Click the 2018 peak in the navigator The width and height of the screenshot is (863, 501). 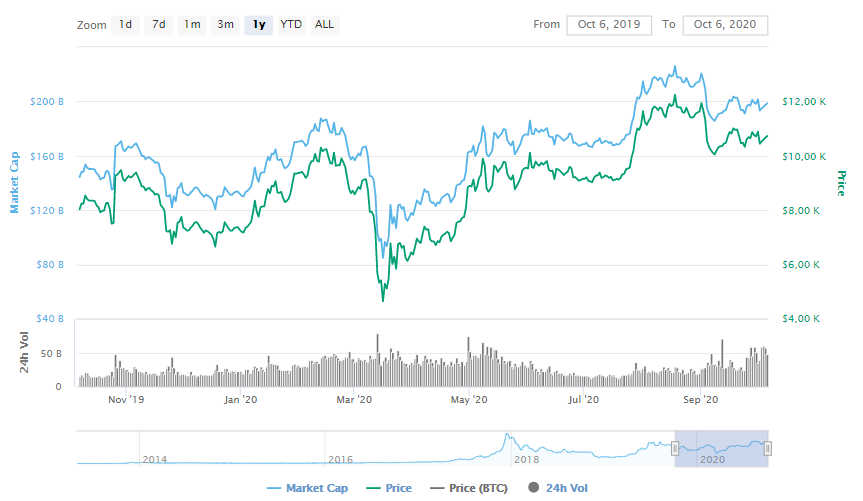[507, 438]
